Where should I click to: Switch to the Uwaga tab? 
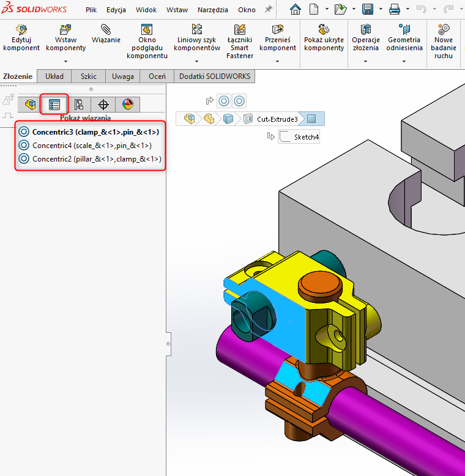(122, 76)
